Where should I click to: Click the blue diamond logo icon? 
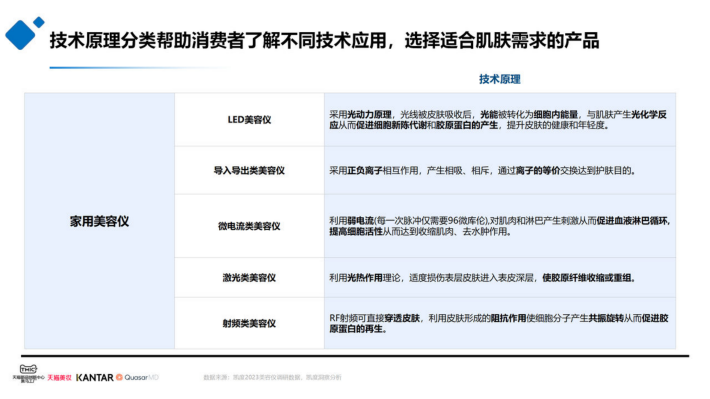(x=20, y=35)
